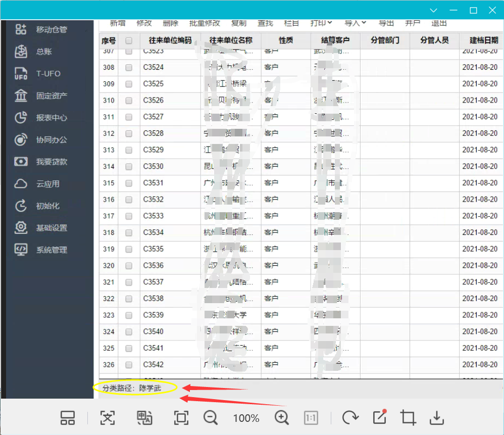Sort by 往来单位编码 column header
The image size is (504, 435).
(x=170, y=40)
